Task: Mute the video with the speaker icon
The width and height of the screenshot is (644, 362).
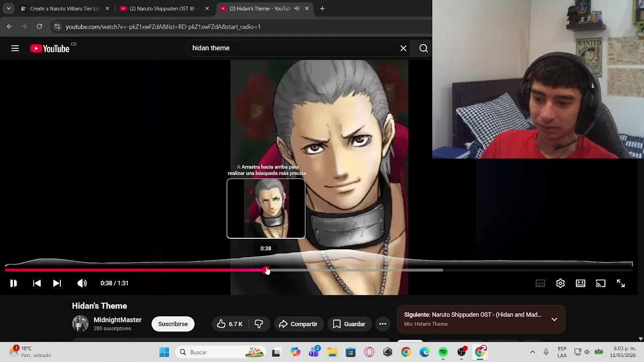Action: [82, 283]
